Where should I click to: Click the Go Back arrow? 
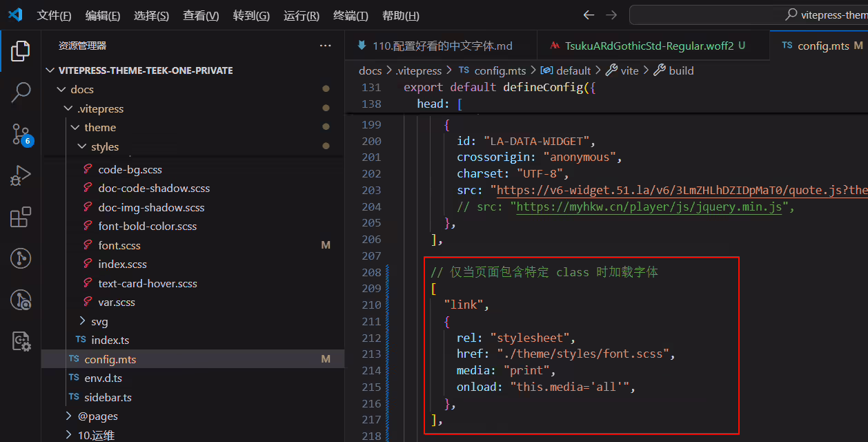(589, 15)
